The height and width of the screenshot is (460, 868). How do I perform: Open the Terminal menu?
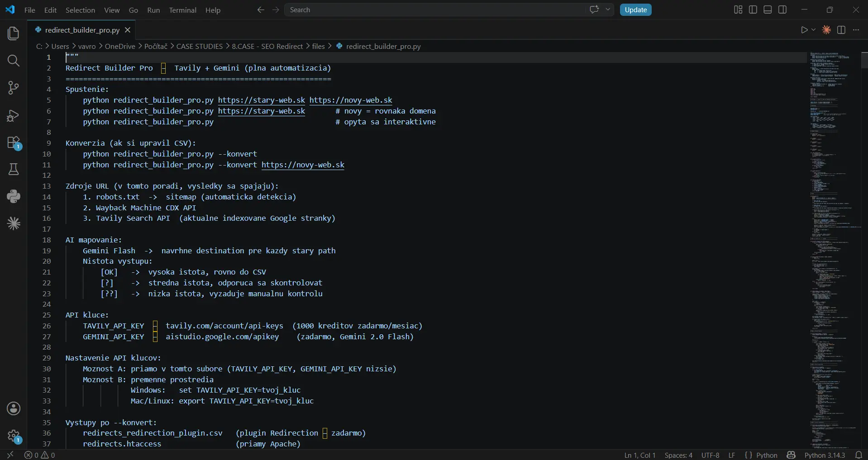click(x=182, y=10)
